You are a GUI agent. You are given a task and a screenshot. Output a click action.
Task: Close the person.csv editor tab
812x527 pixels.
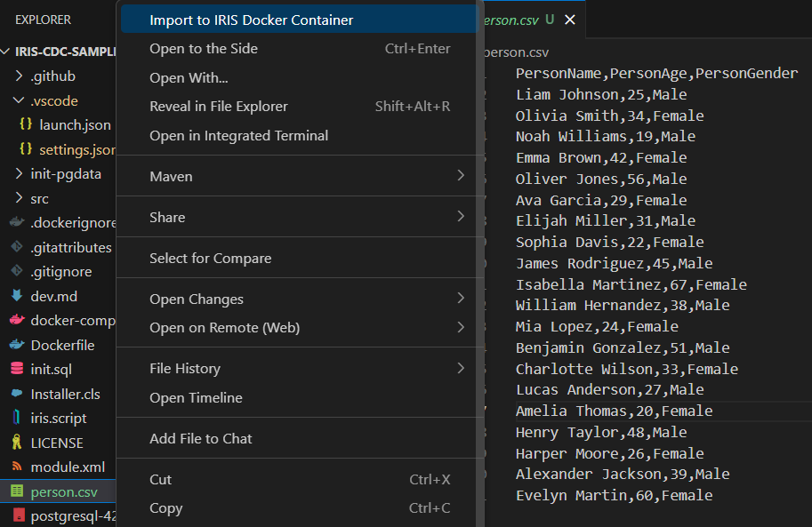pyautogui.click(x=570, y=20)
